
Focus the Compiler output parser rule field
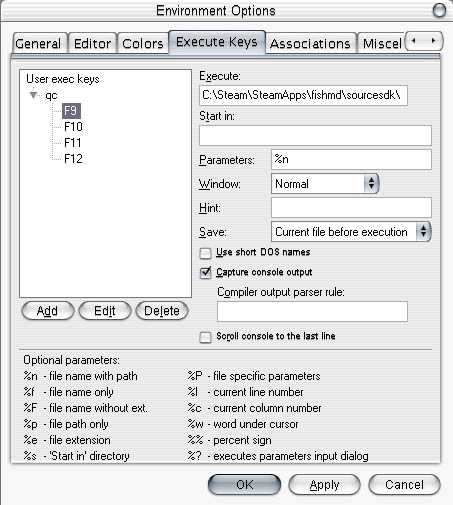click(x=312, y=311)
